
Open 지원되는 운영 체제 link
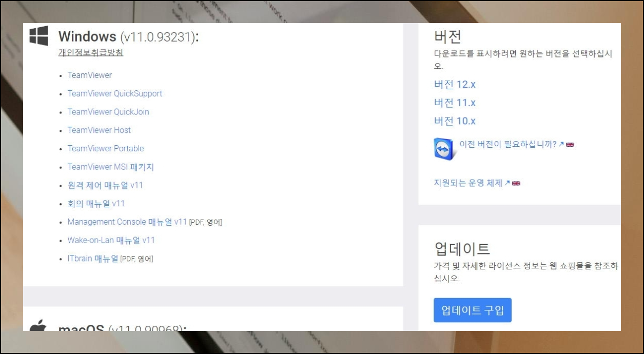(468, 183)
